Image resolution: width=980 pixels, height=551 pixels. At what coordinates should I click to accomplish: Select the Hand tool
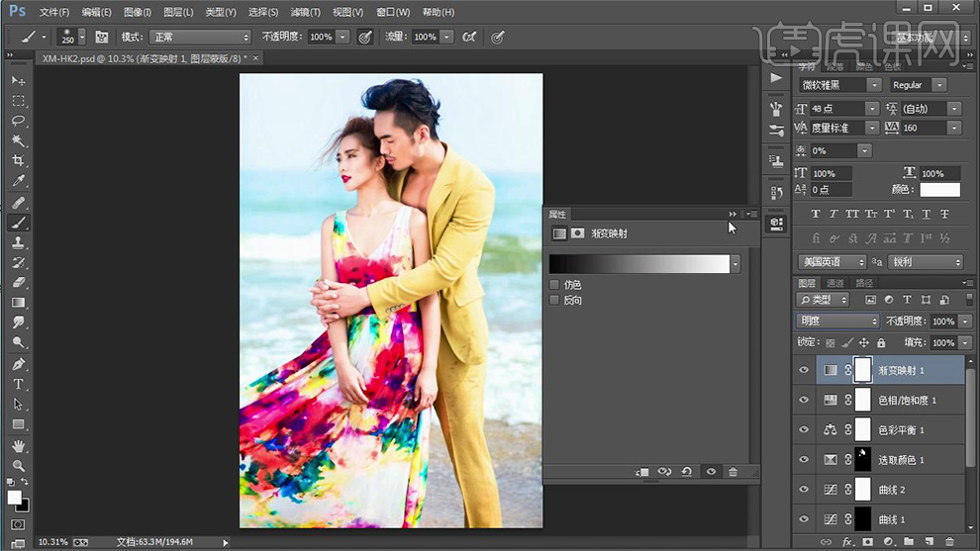(19, 445)
